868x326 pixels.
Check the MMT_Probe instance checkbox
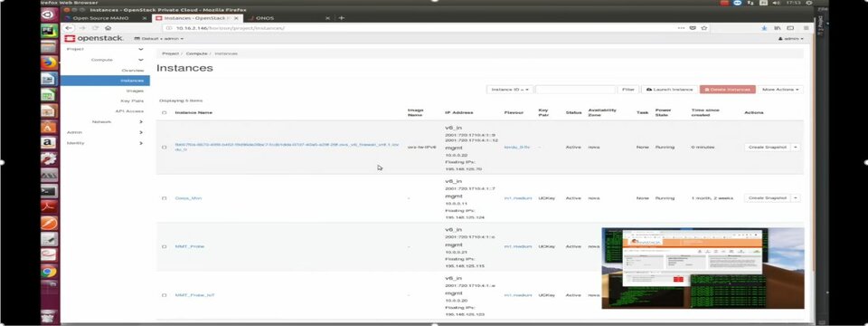coord(164,246)
